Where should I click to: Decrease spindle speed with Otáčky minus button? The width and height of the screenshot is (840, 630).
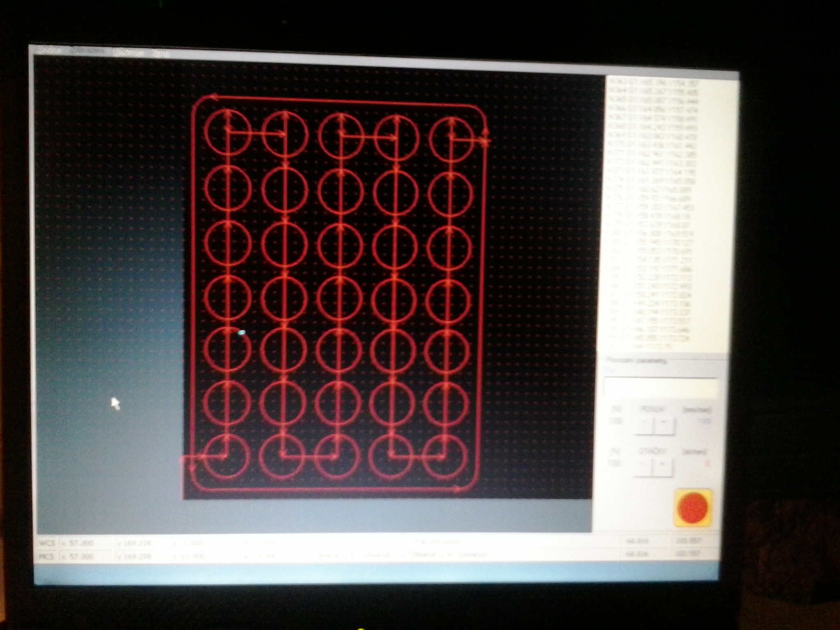coord(643,467)
